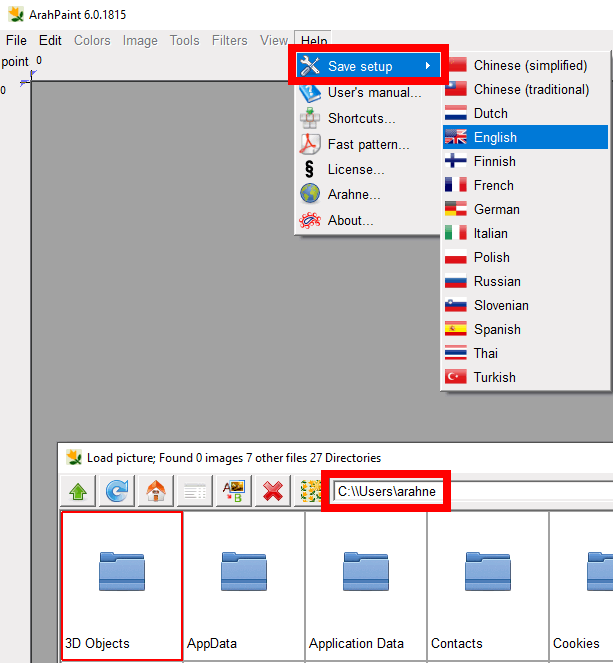Click the green up-folder arrow icon

78,491
